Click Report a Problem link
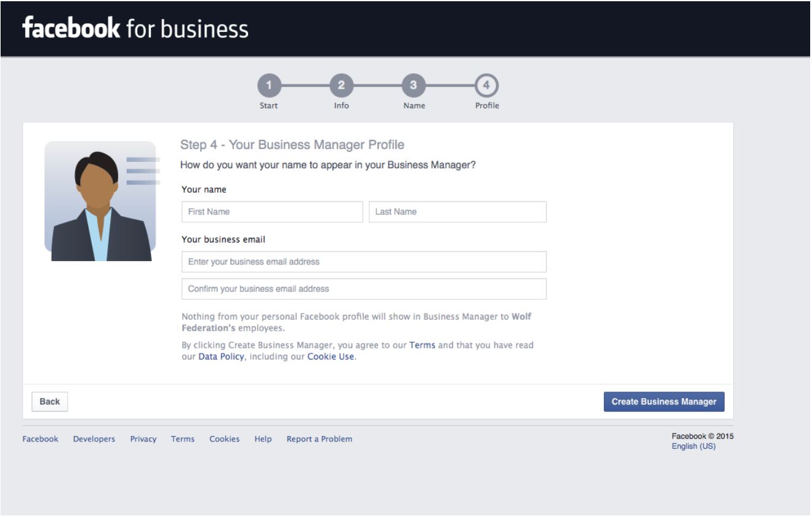This screenshot has height=516, width=812. (x=320, y=439)
